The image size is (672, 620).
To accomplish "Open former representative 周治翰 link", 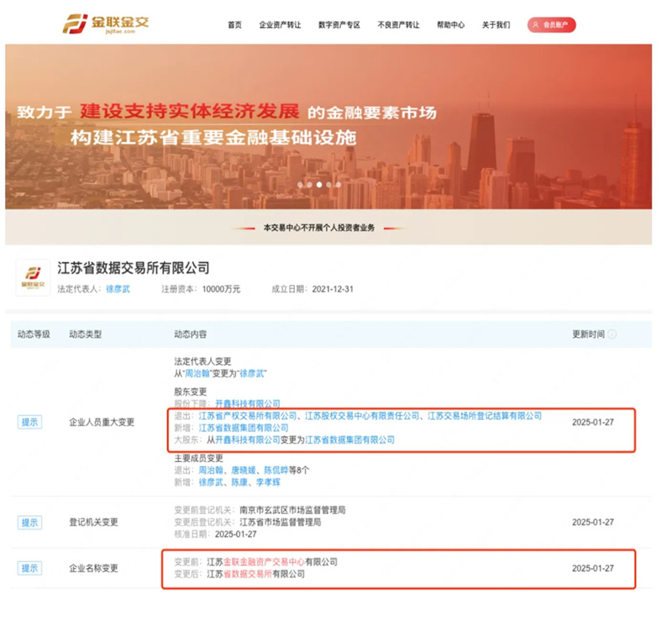I will pos(197,374).
